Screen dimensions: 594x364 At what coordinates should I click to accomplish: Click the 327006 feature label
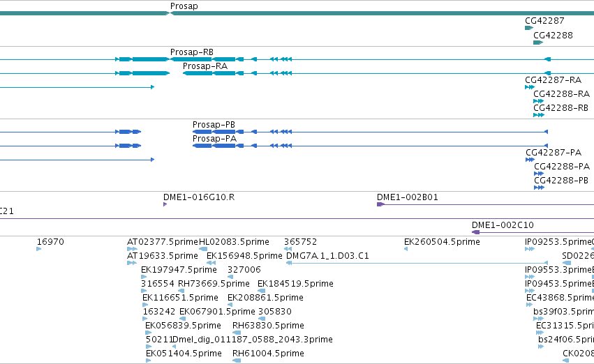click(244, 270)
